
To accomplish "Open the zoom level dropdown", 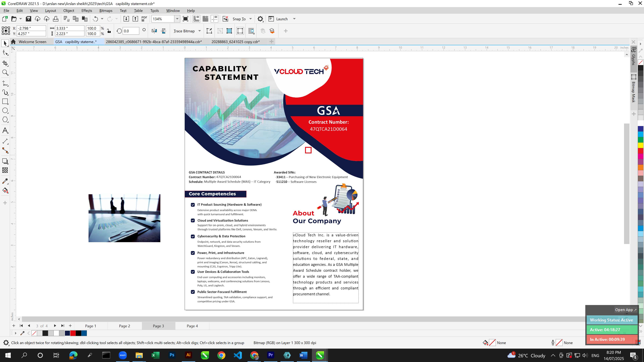I will [x=177, y=19].
